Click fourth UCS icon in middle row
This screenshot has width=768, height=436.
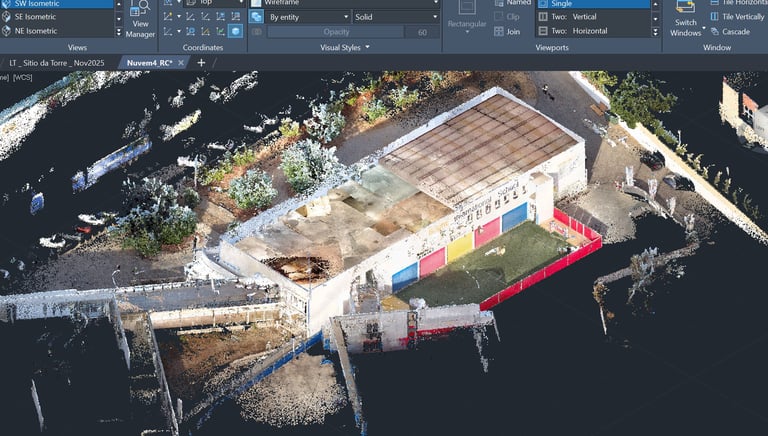(x=220, y=17)
